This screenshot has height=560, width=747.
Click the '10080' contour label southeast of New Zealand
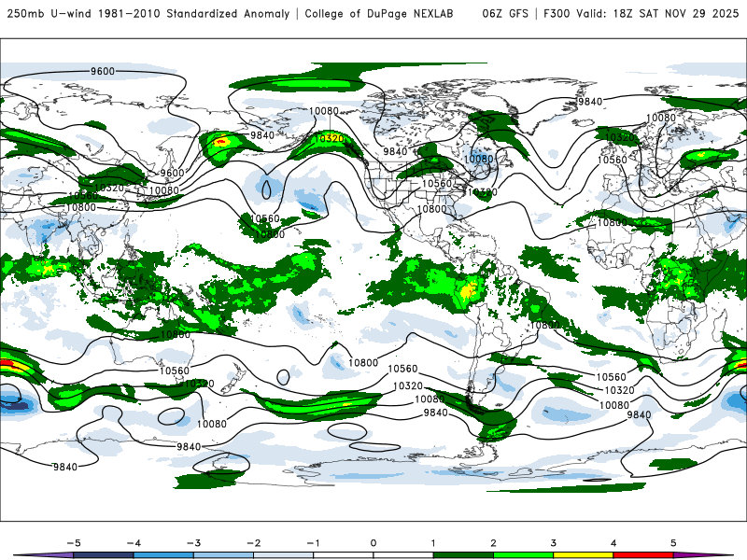click(x=212, y=424)
